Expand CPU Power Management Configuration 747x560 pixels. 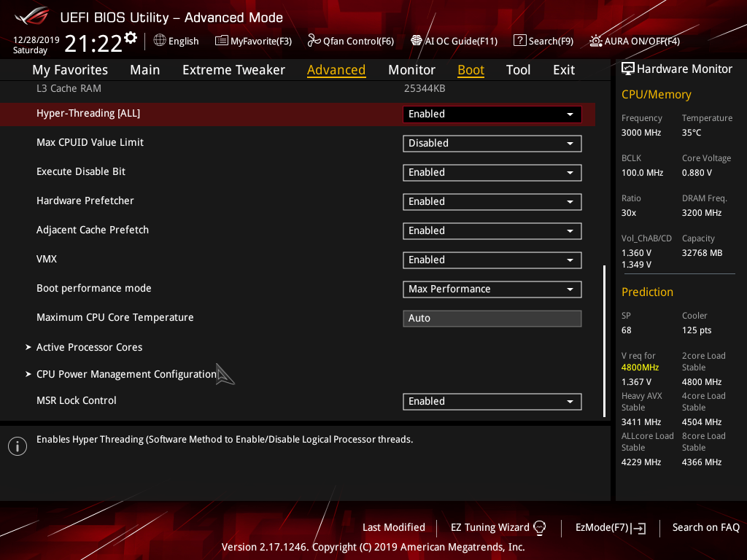click(122, 374)
